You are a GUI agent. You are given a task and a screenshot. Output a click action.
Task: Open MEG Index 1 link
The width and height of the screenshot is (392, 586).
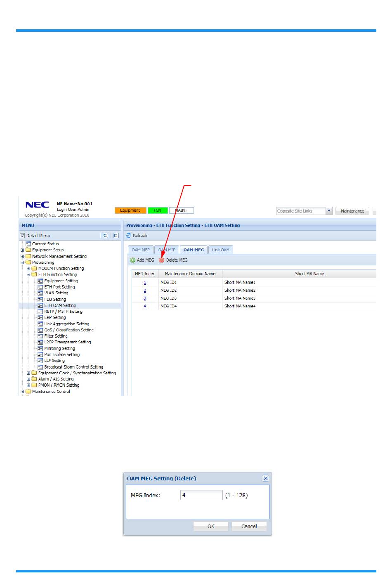145,283
